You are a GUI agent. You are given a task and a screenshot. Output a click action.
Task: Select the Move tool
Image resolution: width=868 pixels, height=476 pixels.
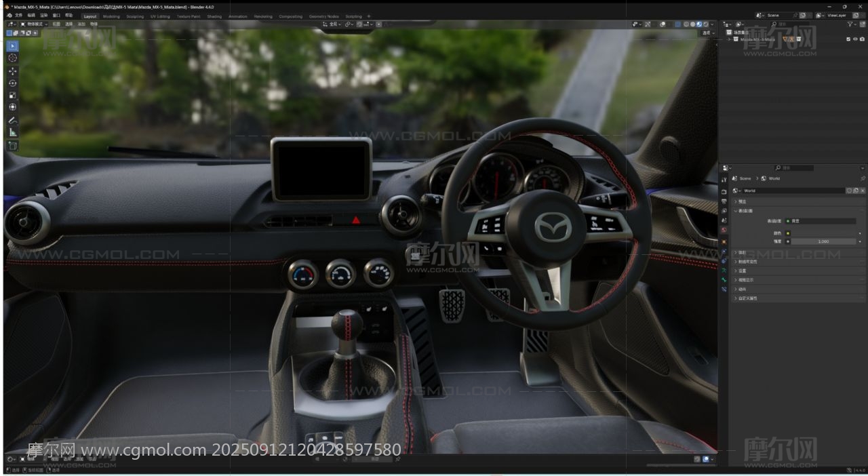tap(13, 71)
